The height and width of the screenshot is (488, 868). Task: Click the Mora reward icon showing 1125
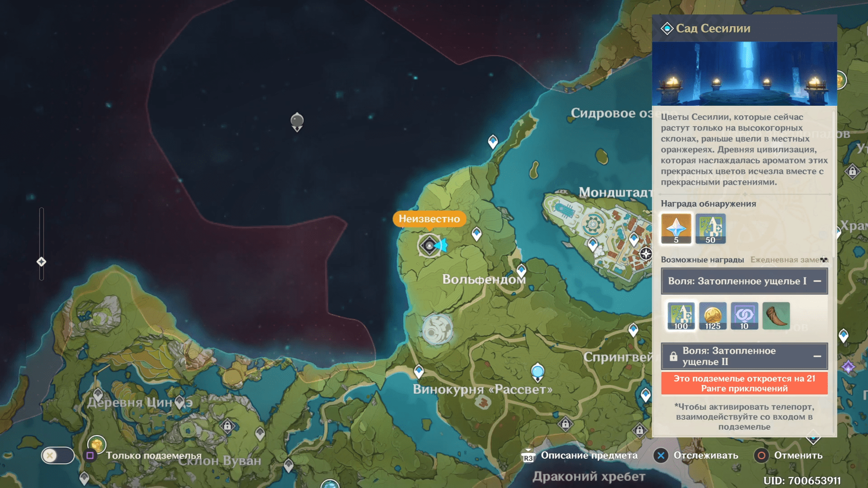[x=713, y=316]
